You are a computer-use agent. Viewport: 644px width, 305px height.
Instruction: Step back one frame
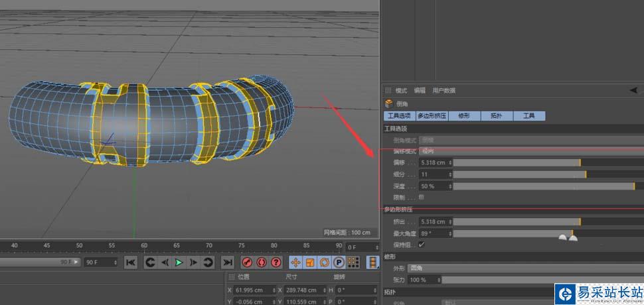tap(165, 262)
